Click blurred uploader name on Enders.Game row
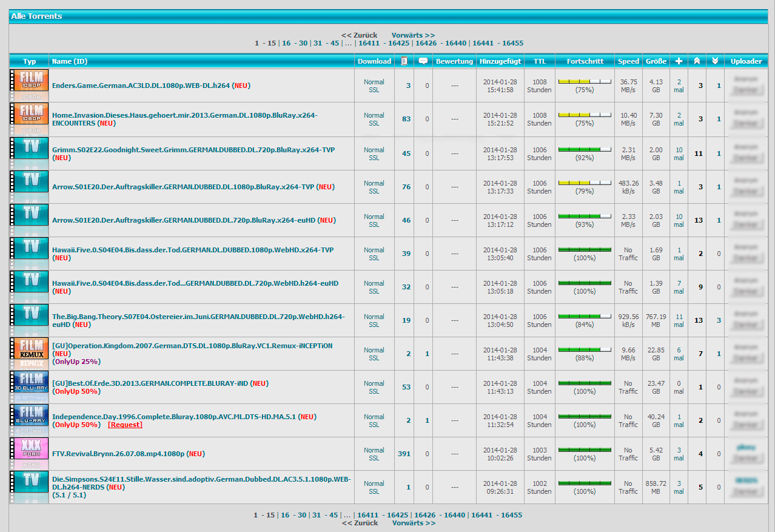Screen dimensions: 775x532 (746, 79)
